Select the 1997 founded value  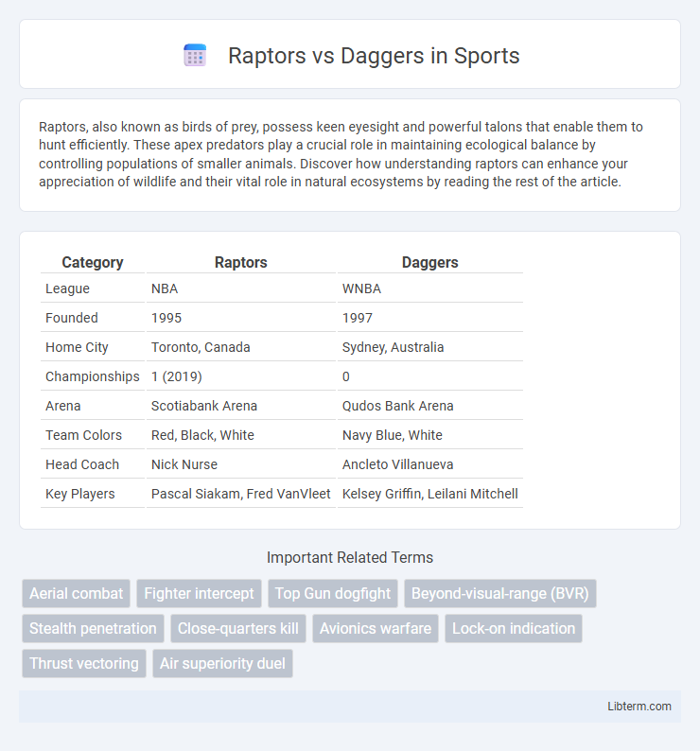tap(430, 318)
